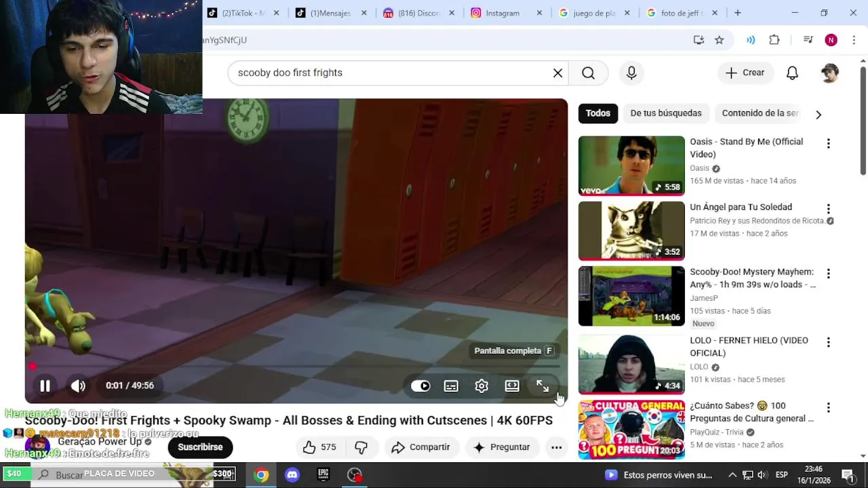Pause the Scooby-Doo video
Image resolution: width=868 pixels, height=488 pixels.
pos(45,386)
